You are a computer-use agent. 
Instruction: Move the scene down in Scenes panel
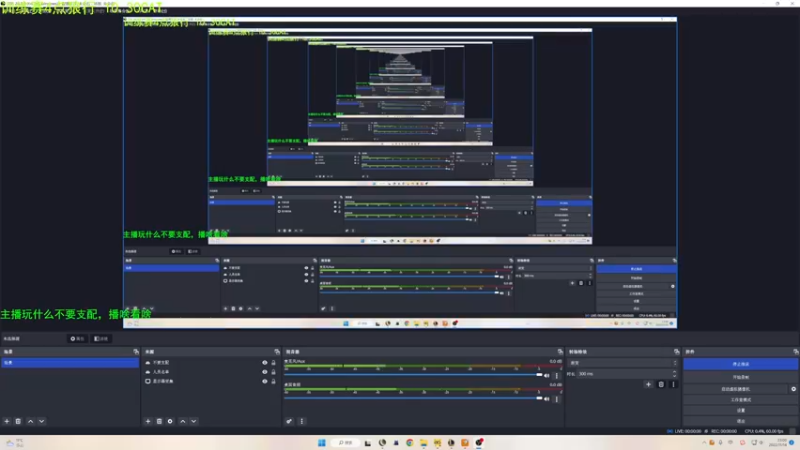41,421
